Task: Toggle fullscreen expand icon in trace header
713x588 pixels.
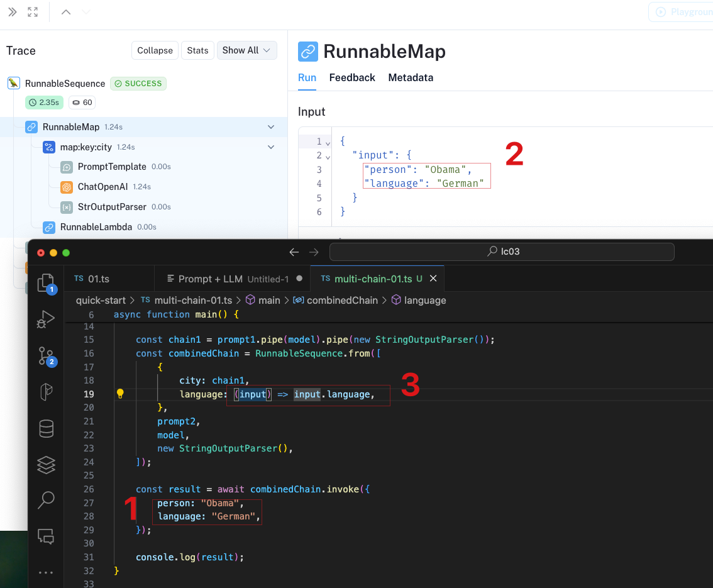Action: tap(33, 12)
